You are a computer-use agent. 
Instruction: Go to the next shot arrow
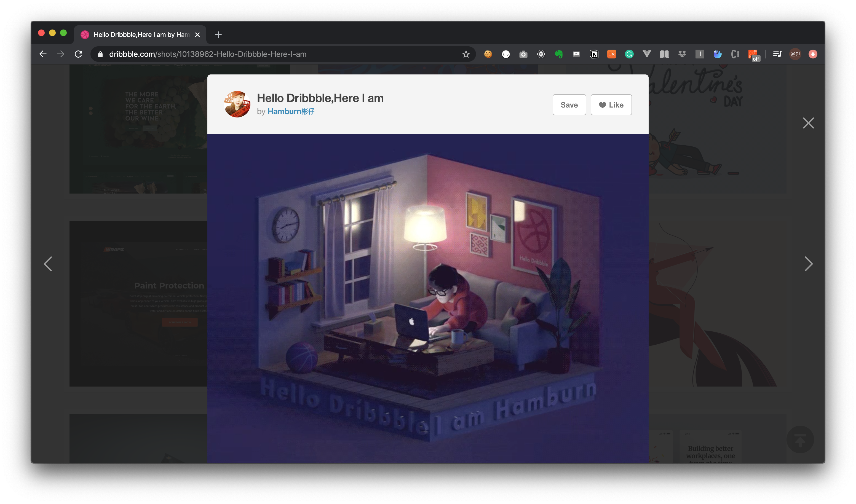click(808, 264)
